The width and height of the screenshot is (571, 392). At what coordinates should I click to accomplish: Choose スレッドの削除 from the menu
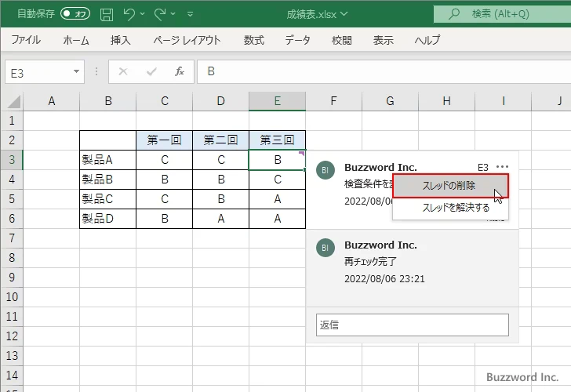[449, 186]
